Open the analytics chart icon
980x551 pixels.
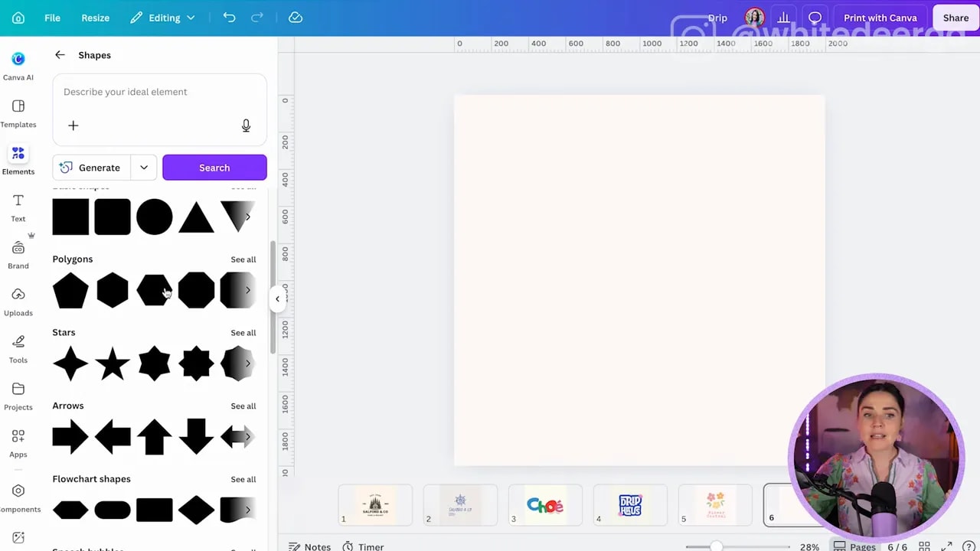tap(783, 18)
